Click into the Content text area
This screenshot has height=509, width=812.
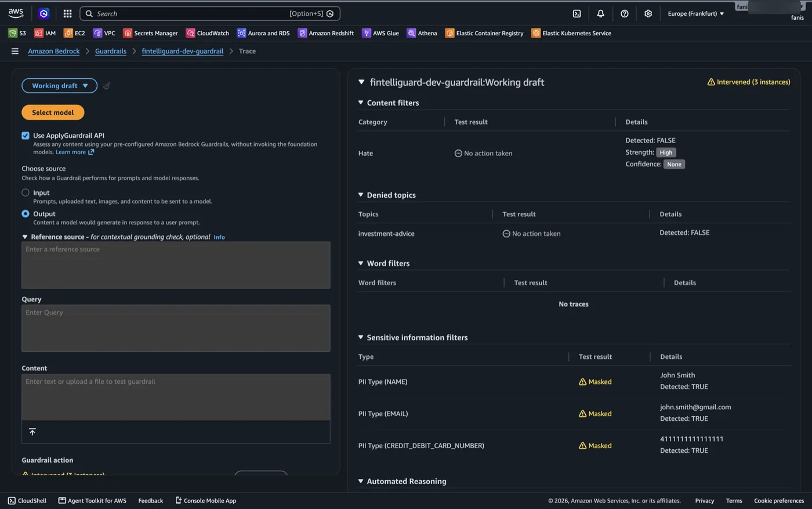(x=176, y=397)
